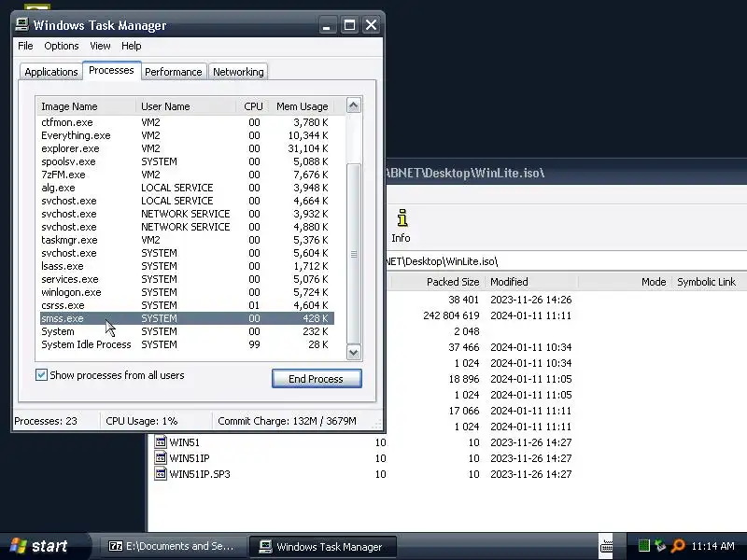747x560 pixels.
Task: Select the WIN51 file icon
Action: [x=161, y=441]
